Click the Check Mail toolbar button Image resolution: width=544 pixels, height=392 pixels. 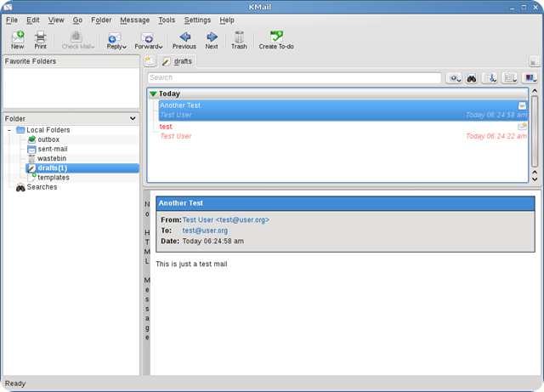click(x=77, y=40)
